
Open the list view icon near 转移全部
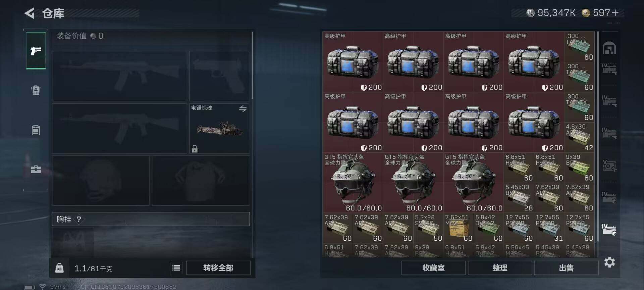click(176, 268)
